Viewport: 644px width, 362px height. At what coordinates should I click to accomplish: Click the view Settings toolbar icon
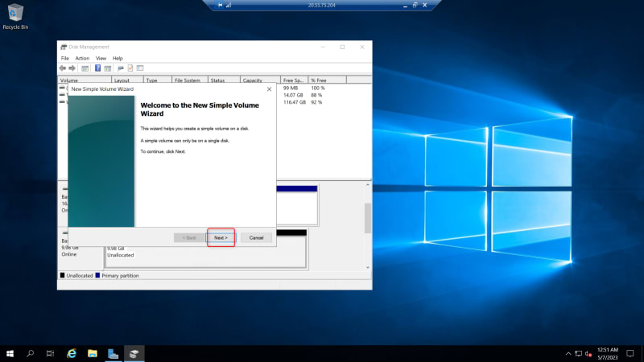click(x=140, y=68)
